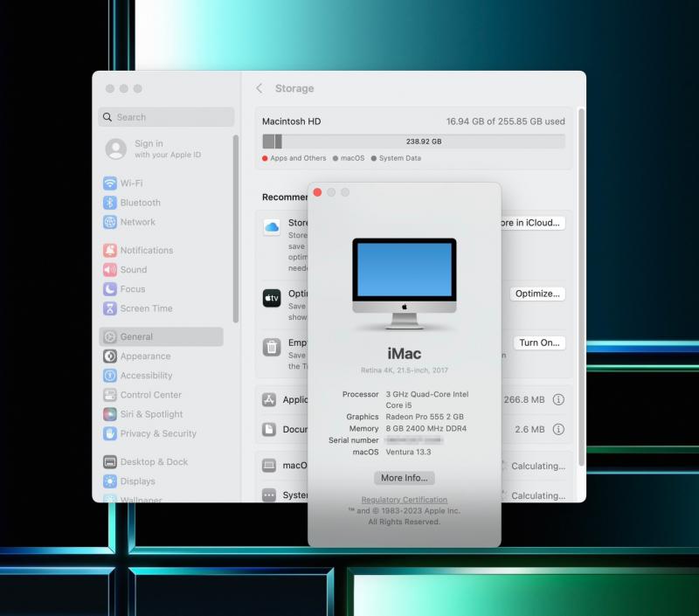This screenshot has width=699, height=616.
Task: Click the Applications storage category icon
Action: point(269,400)
